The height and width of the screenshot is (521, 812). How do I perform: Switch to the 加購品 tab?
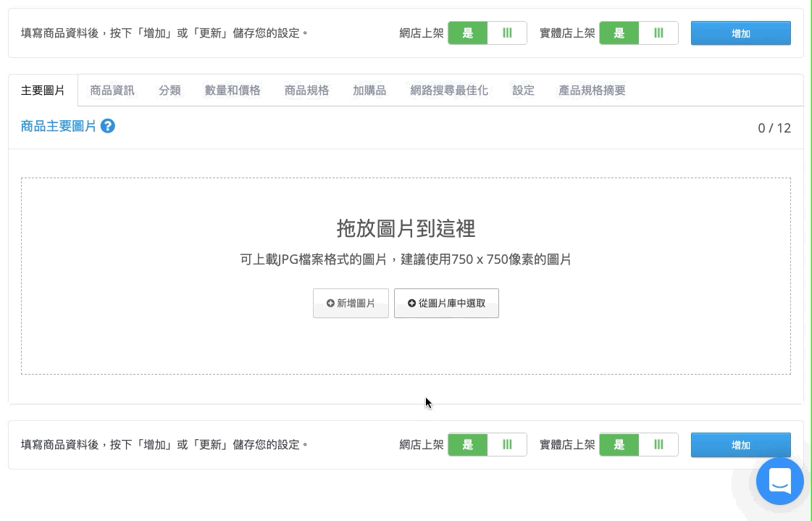(x=369, y=90)
